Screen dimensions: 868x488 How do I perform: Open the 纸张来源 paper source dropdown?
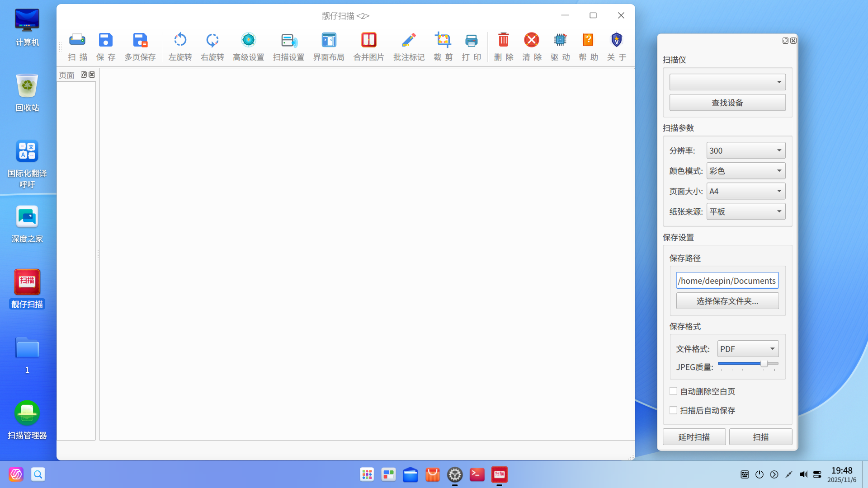click(x=746, y=211)
